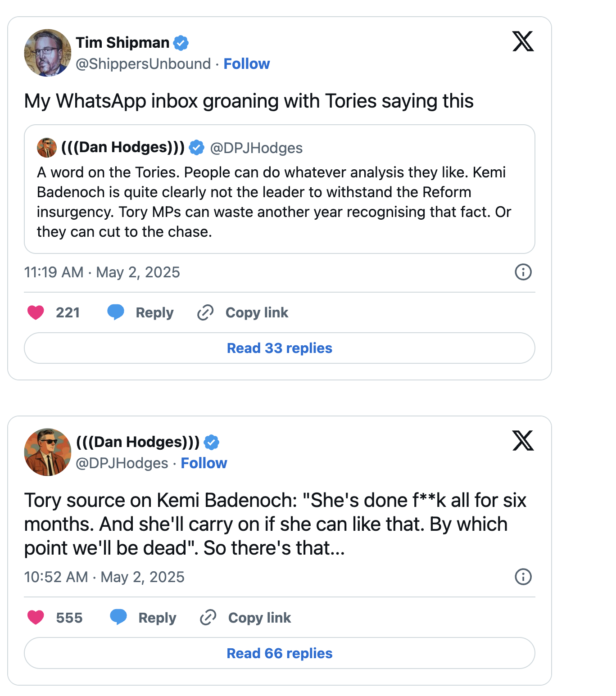
Task: Click the 10:52 AM · May 2, 2025 timestamp
Action: (104, 577)
